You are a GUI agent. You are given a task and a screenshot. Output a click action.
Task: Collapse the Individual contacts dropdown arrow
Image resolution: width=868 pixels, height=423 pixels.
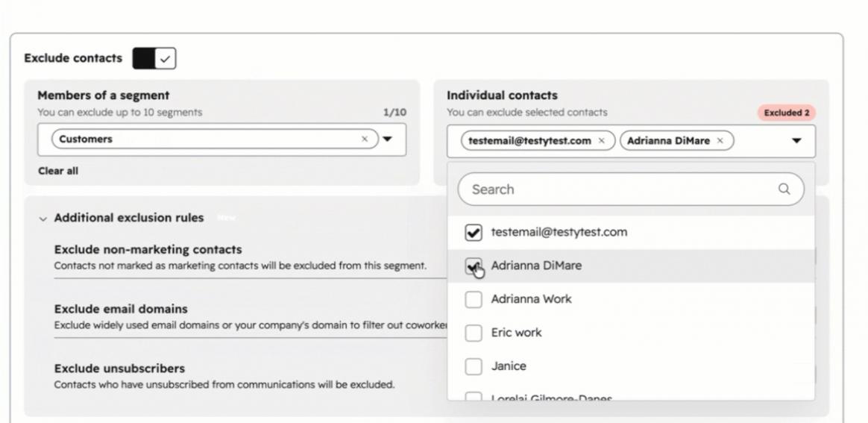pos(796,141)
